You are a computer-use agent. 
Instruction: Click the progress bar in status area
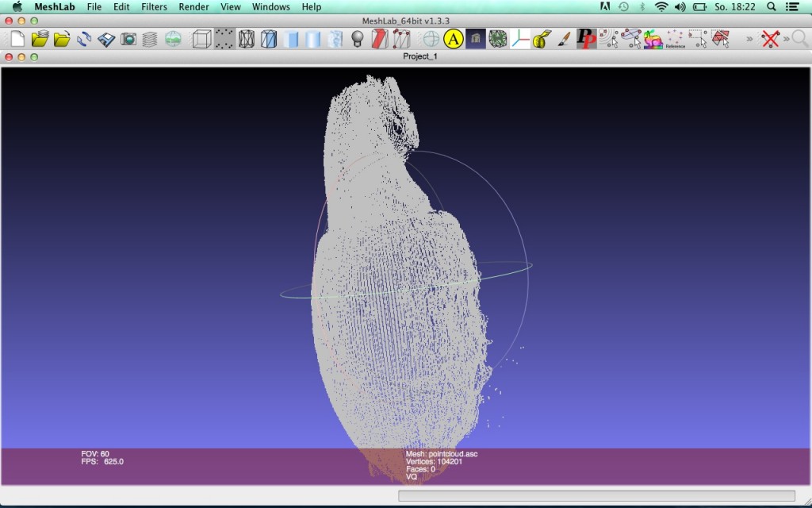tap(596, 496)
